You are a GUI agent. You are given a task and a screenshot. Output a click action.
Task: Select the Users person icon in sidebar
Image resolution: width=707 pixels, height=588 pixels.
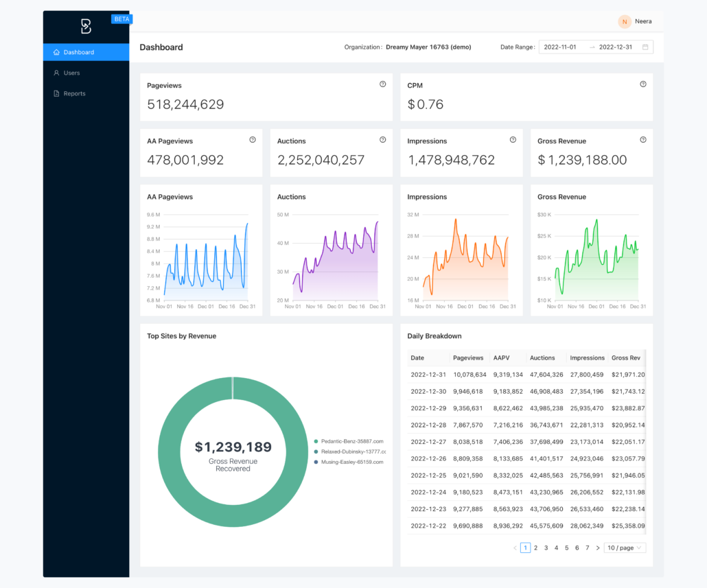pos(56,73)
